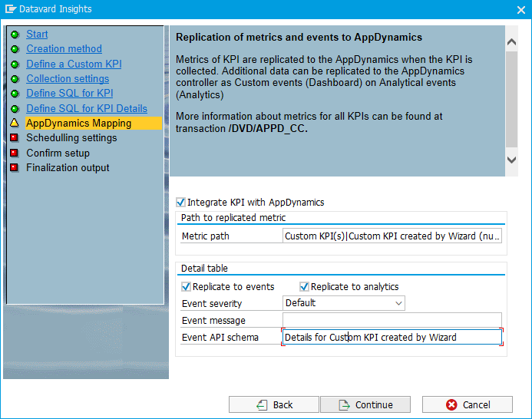Open Define SQL for KPI Details step
The height and width of the screenshot is (419, 532).
(x=87, y=108)
